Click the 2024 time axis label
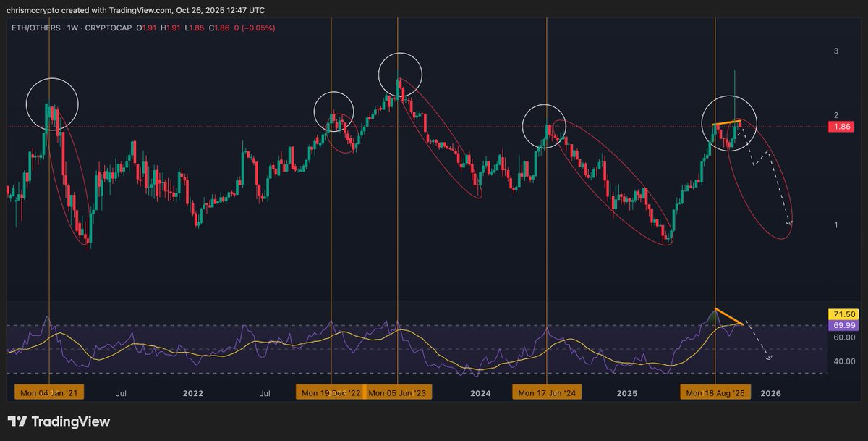 (480, 394)
